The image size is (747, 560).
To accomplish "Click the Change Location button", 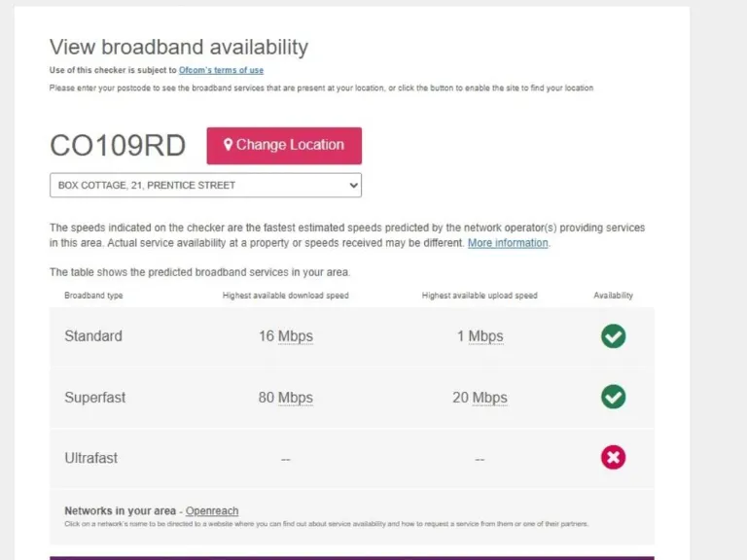I will [284, 145].
